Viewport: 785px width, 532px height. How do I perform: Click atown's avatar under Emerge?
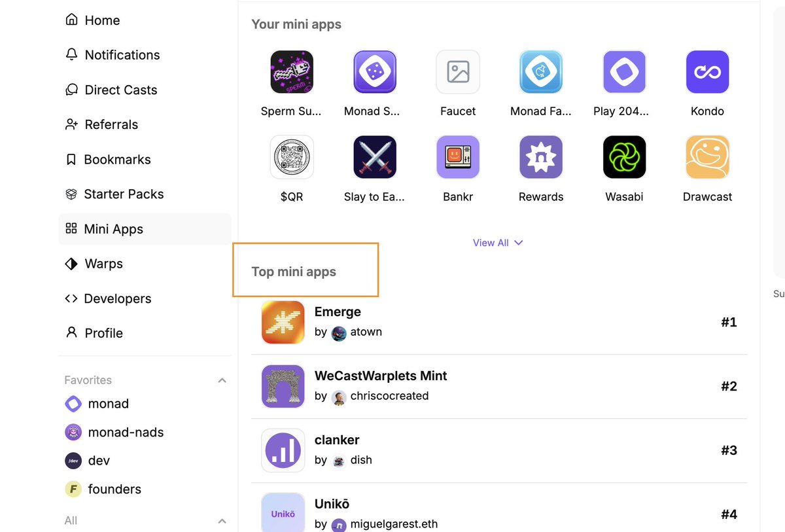coord(339,332)
